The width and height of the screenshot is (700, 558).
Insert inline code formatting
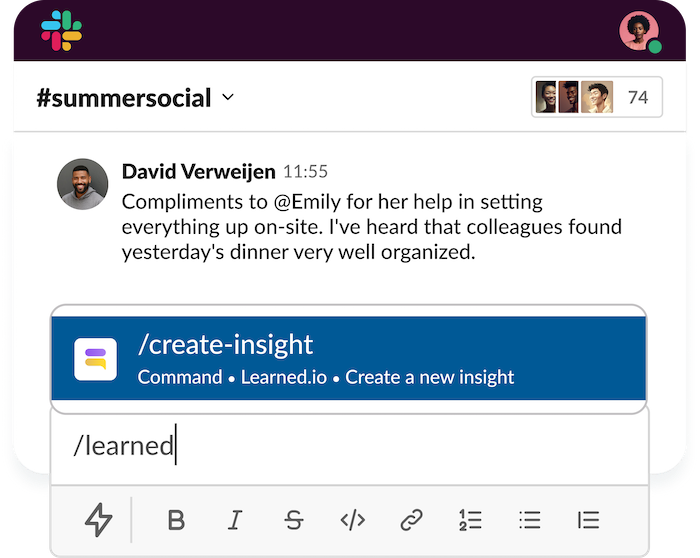(353, 519)
